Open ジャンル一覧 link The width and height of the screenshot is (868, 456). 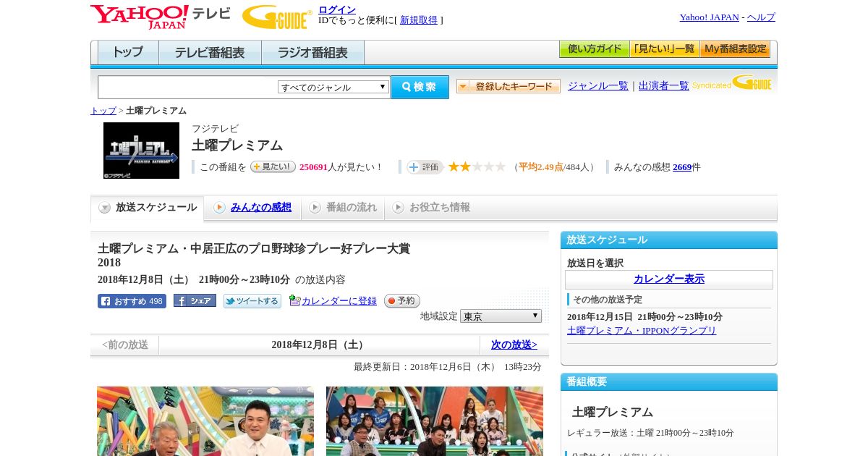pos(598,85)
